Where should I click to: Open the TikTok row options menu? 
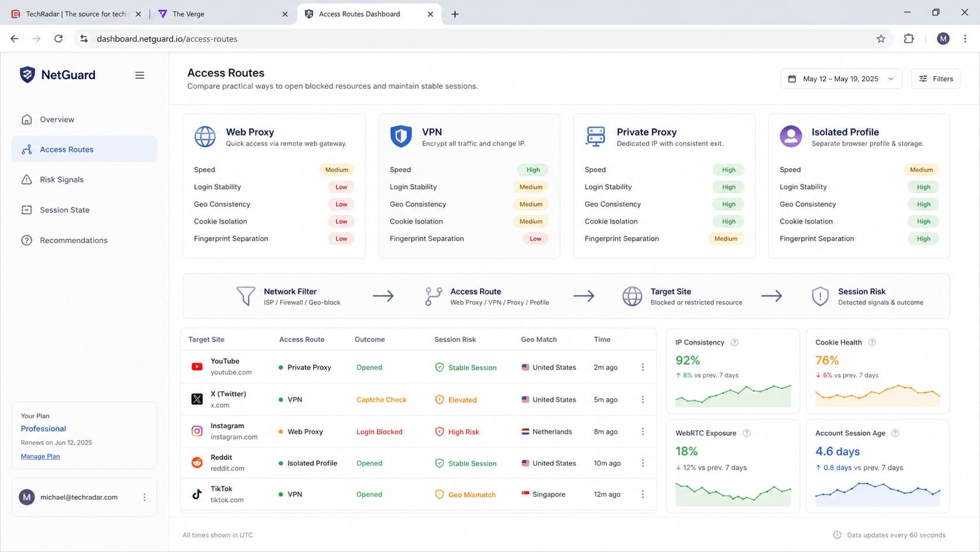tap(643, 495)
